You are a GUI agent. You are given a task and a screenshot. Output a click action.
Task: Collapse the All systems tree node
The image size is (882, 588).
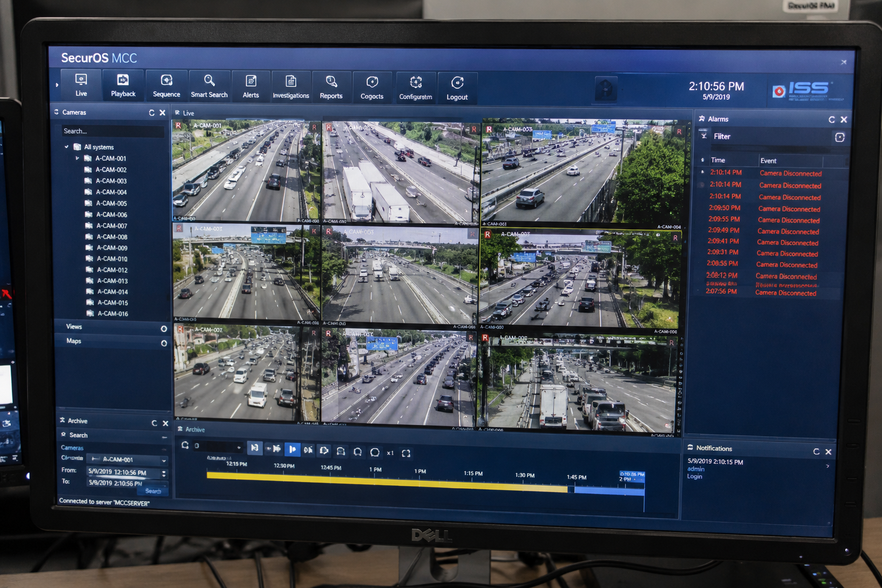[67, 147]
